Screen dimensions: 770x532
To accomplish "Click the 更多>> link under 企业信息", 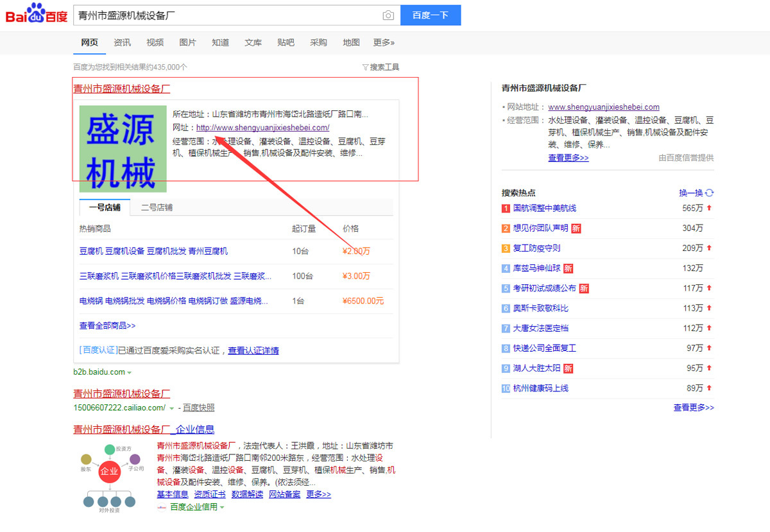I will click(x=318, y=494).
